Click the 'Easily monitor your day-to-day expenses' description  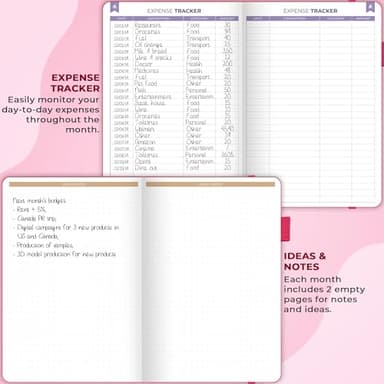[x=50, y=115]
